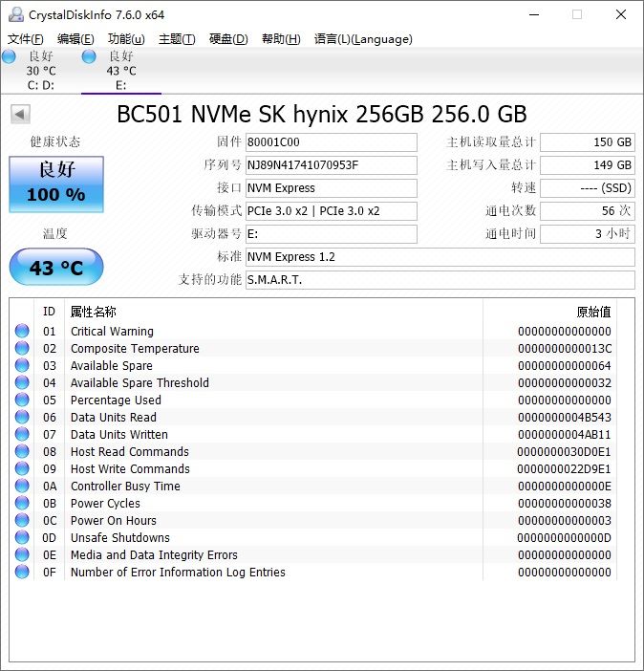Select the E: drive tab at 43 °C
The width and height of the screenshot is (644, 671).
pyautogui.click(x=120, y=71)
